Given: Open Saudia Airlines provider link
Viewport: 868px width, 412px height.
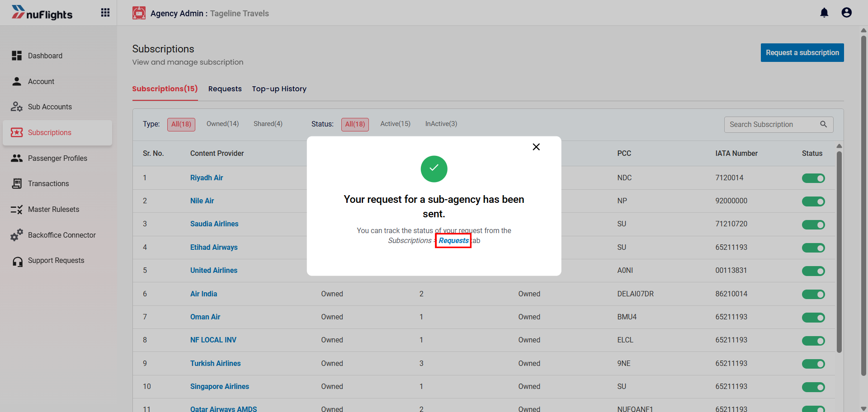Looking at the screenshot, I should coord(214,224).
